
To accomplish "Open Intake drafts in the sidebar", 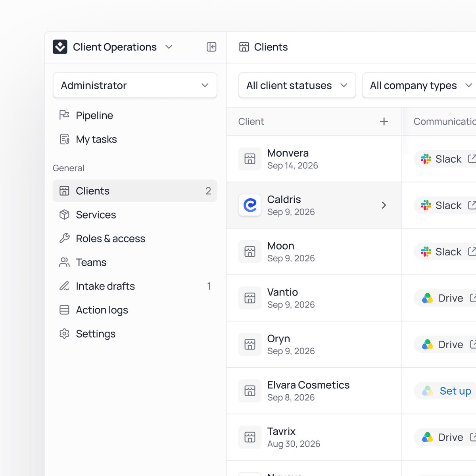I will pos(135,286).
